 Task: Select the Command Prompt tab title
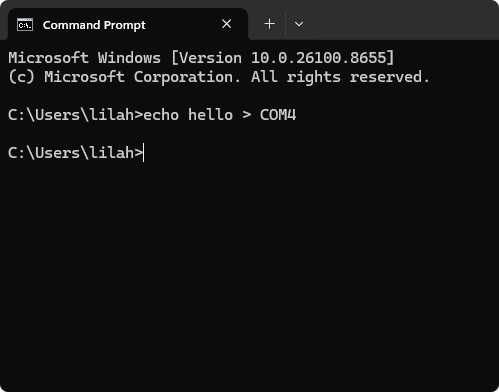(x=94, y=25)
